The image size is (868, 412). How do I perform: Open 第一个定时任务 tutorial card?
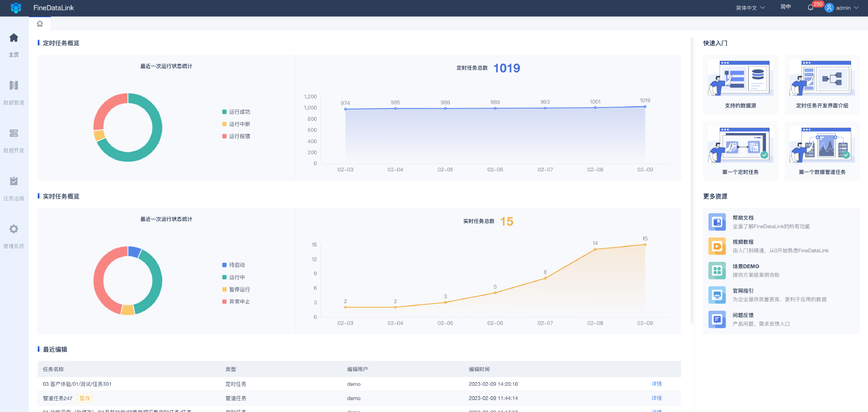741,151
